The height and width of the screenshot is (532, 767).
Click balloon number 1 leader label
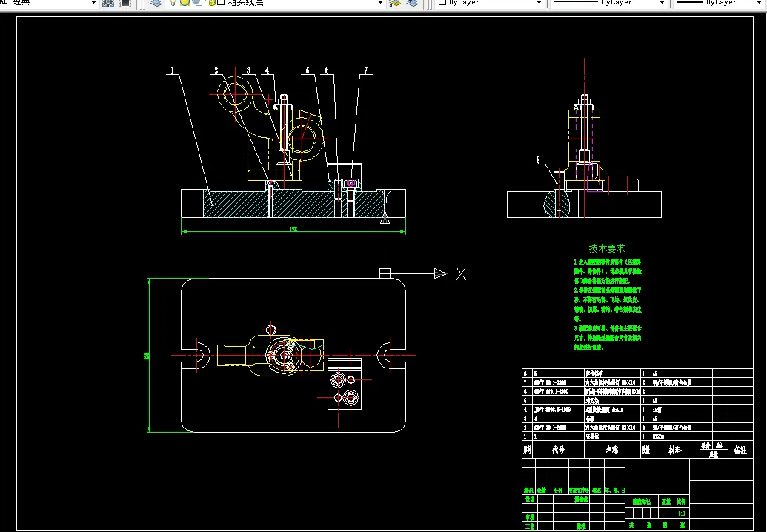coord(171,71)
